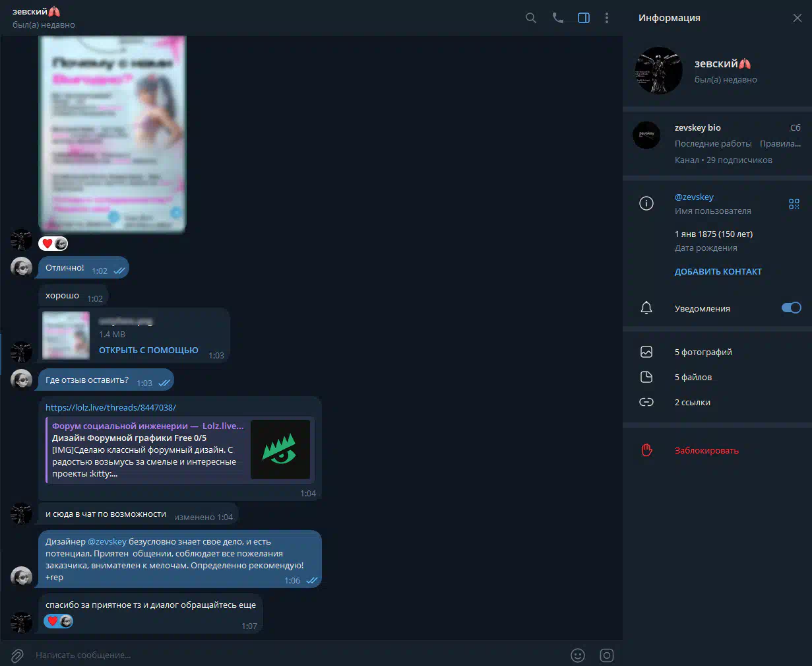This screenshot has width=812, height=666.
Task: Click chat header name зевский
Action: click(36, 12)
